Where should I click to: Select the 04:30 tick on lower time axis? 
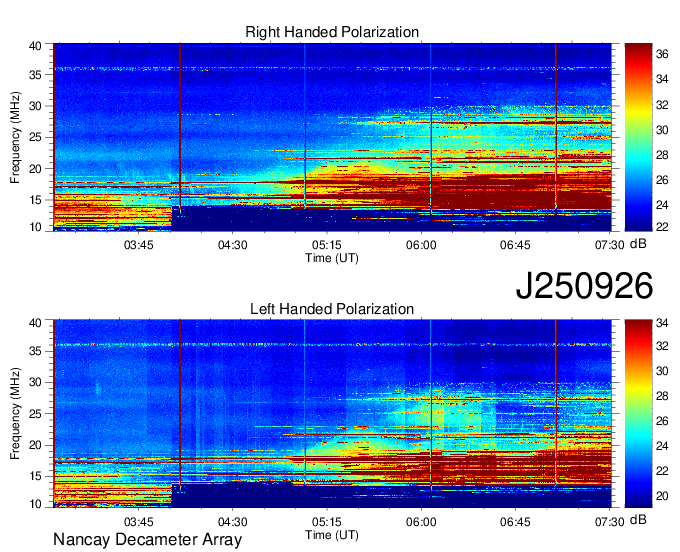click(x=233, y=521)
